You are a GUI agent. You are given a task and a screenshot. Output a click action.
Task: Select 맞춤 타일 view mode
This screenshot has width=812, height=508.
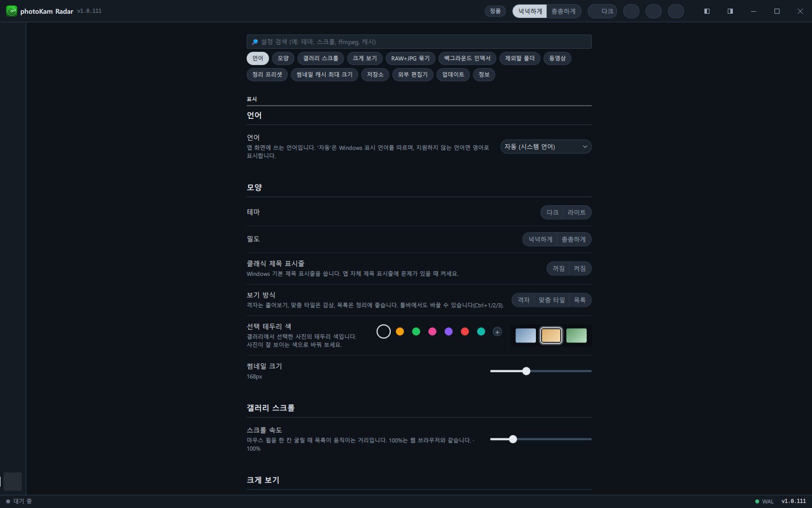point(552,300)
